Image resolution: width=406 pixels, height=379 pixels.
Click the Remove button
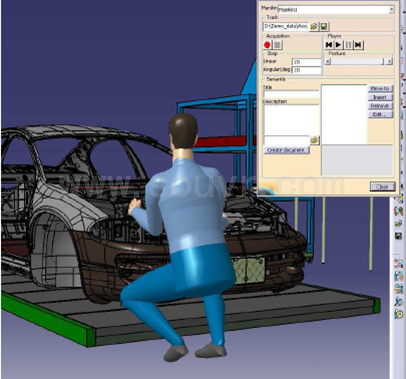[x=380, y=106]
